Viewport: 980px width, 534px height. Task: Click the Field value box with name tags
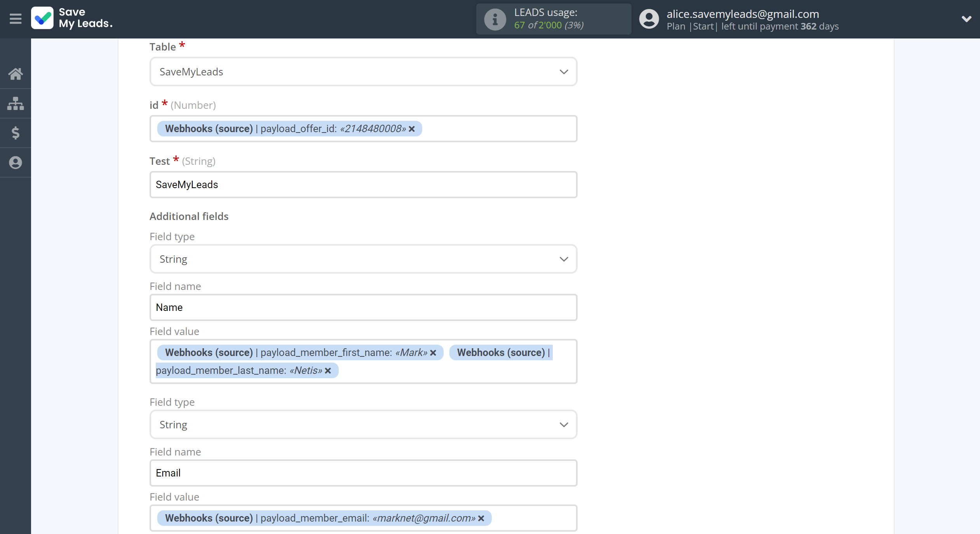[363, 361]
